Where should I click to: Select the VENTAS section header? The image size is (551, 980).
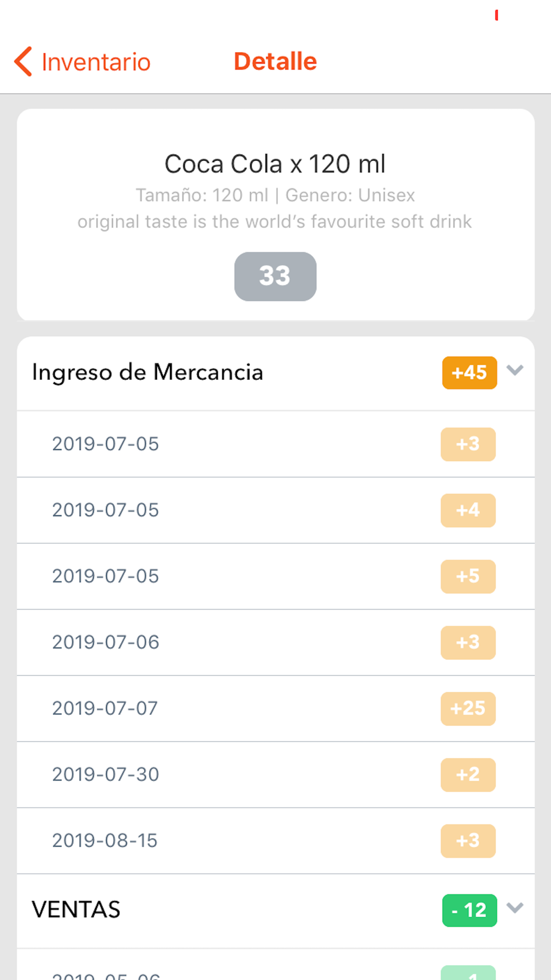tap(76, 910)
